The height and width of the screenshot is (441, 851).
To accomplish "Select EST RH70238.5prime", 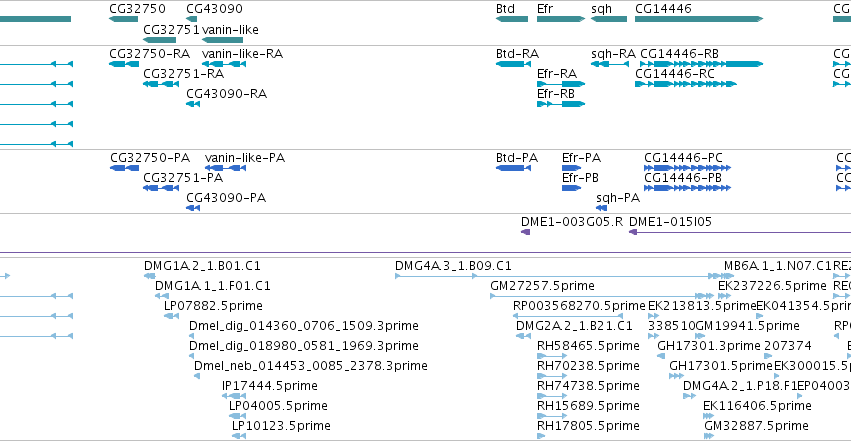I will click(x=552, y=376).
